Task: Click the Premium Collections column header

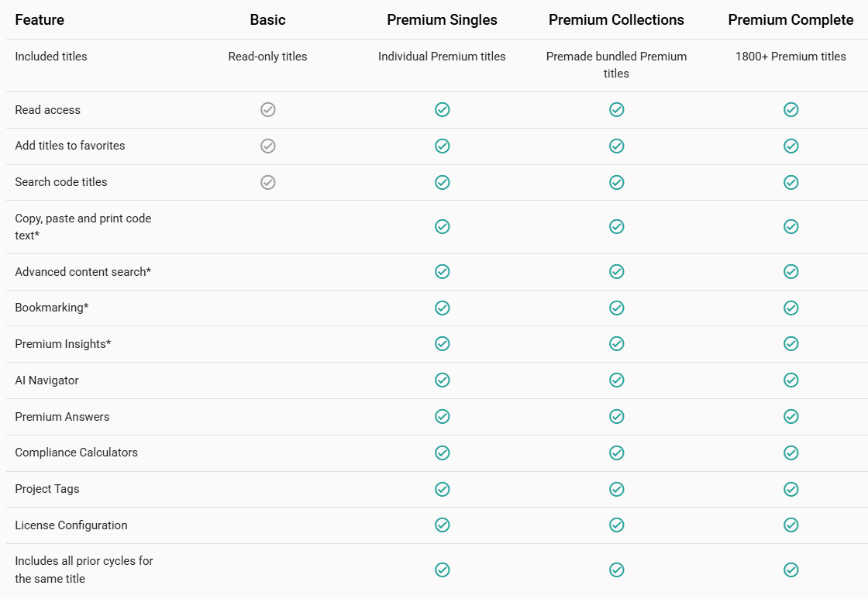Action: click(616, 20)
